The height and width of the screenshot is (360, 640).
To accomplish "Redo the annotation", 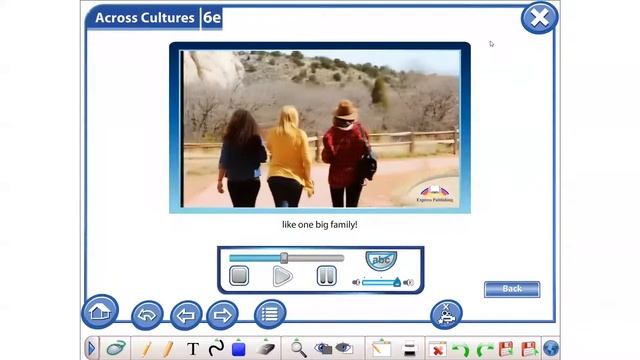I will 484,350.
